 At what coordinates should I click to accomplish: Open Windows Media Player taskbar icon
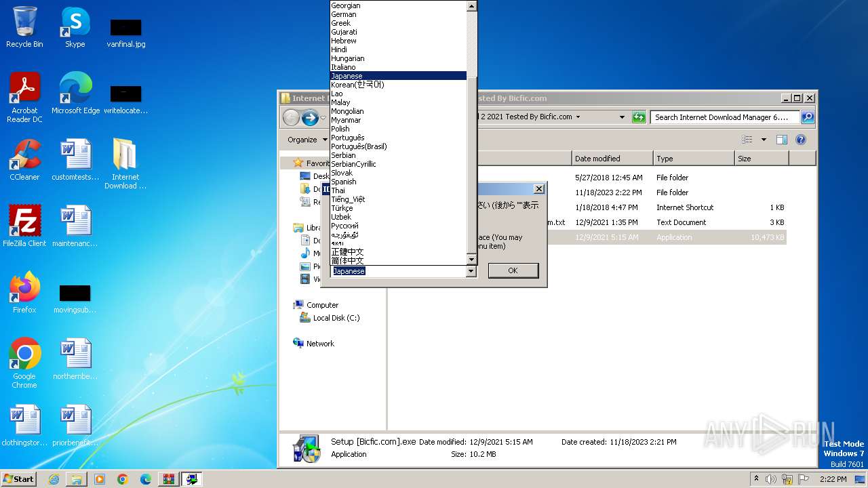coord(100,479)
